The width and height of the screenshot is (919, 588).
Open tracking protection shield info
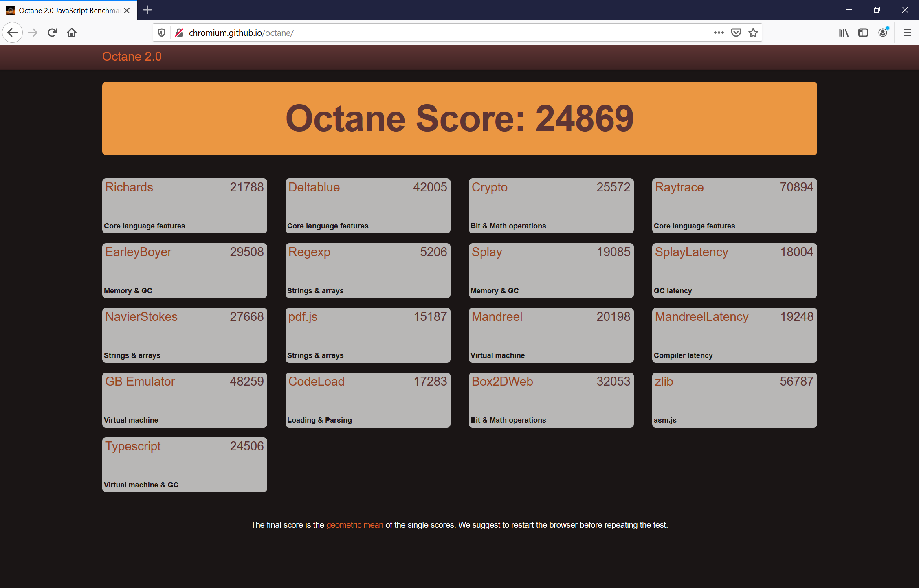pos(162,33)
